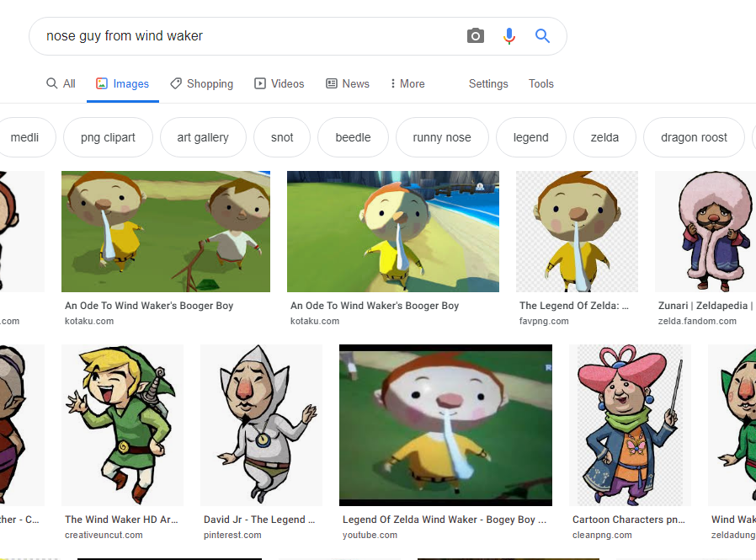756x560 pixels.
Task: Open the All results tab
Action: click(x=61, y=83)
